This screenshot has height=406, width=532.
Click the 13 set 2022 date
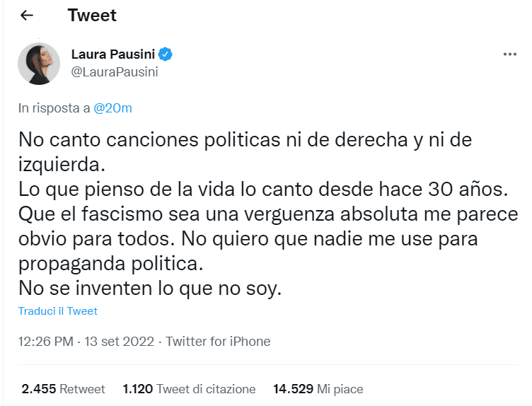[120, 342]
